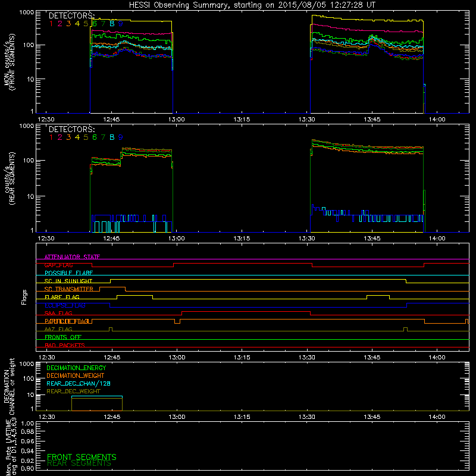Click the REAR_DEC_WEIGHT legend entry
This screenshot has height=476, width=476.
click(x=73, y=392)
